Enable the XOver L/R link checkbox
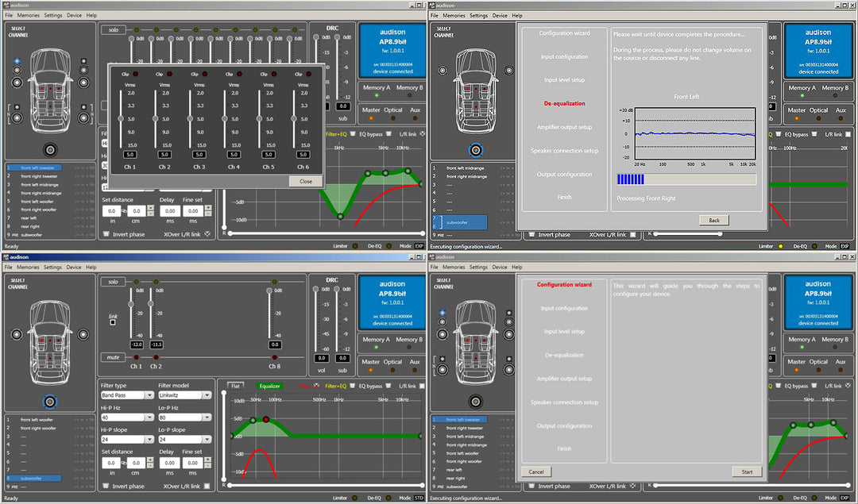The width and height of the screenshot is (858, 504). (207, 487)
